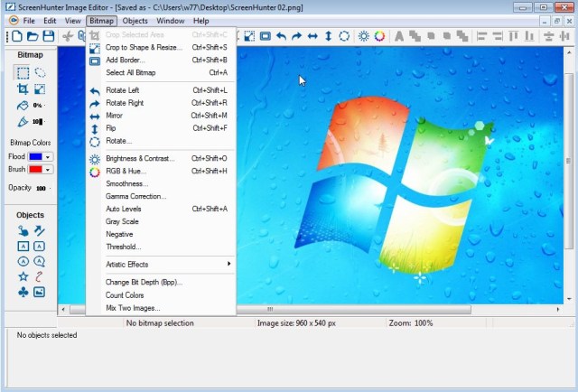Select the rectangular selection tool
This screenshot has height=392, width=578.
click(23, 72)
